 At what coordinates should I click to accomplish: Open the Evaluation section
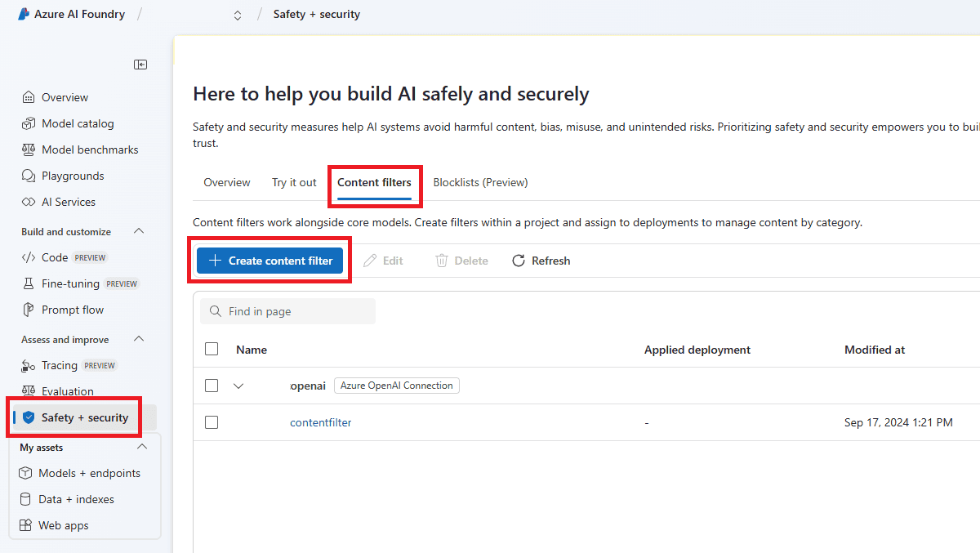click(67, 391)
